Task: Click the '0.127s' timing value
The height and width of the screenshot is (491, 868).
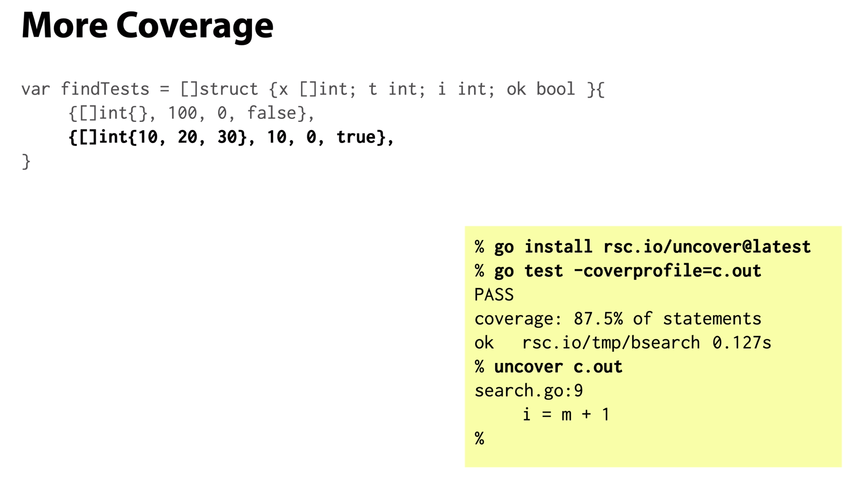Action: point(742,343)
